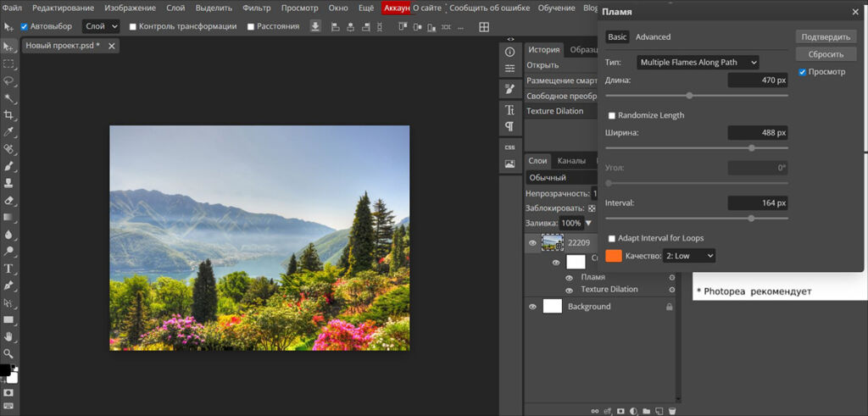Check Randomize Length option
This screenshot has width=868, height=416.
tap(612, 115)
